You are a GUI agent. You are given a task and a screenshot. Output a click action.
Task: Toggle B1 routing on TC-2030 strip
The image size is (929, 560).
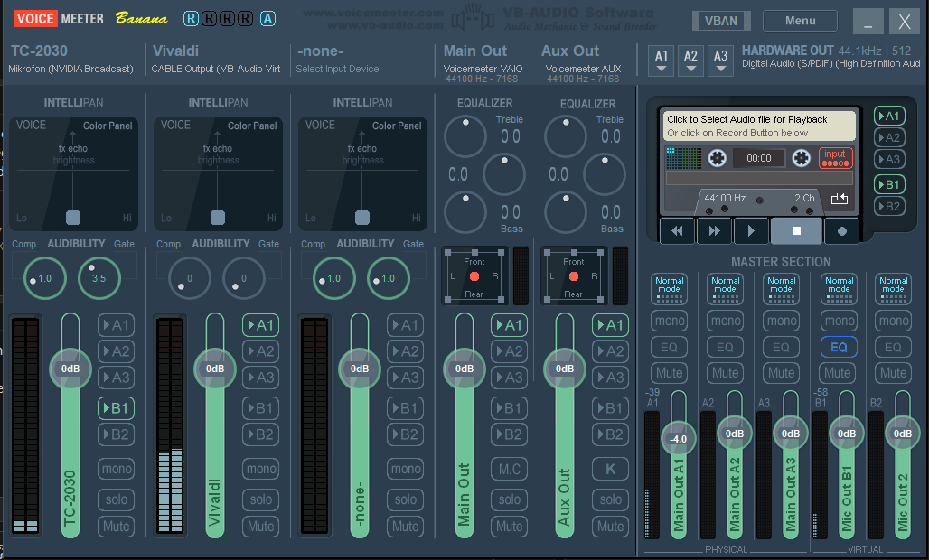coord(116,408)
